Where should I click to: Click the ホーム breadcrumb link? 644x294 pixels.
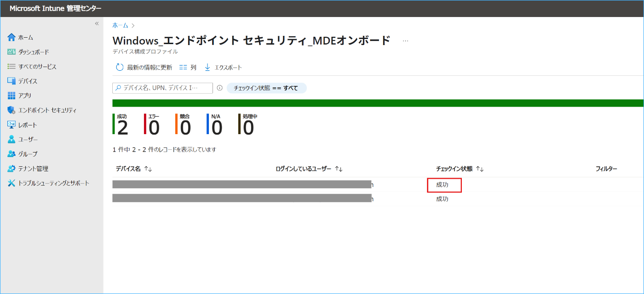[x=121, y=25]
